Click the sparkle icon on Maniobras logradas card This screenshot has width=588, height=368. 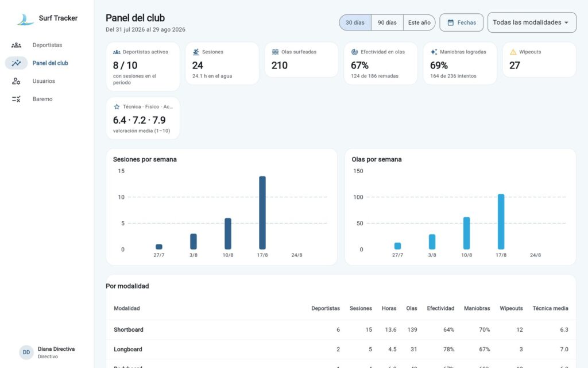coord(434,52)
